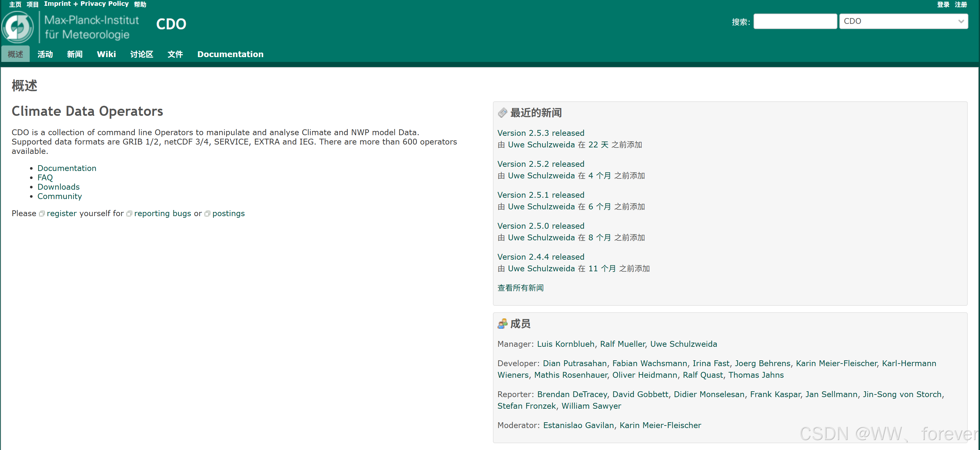Viewport: 980px width, 450px height.
Task: Click the 主页 home link
Action: [x=15, y=4]
